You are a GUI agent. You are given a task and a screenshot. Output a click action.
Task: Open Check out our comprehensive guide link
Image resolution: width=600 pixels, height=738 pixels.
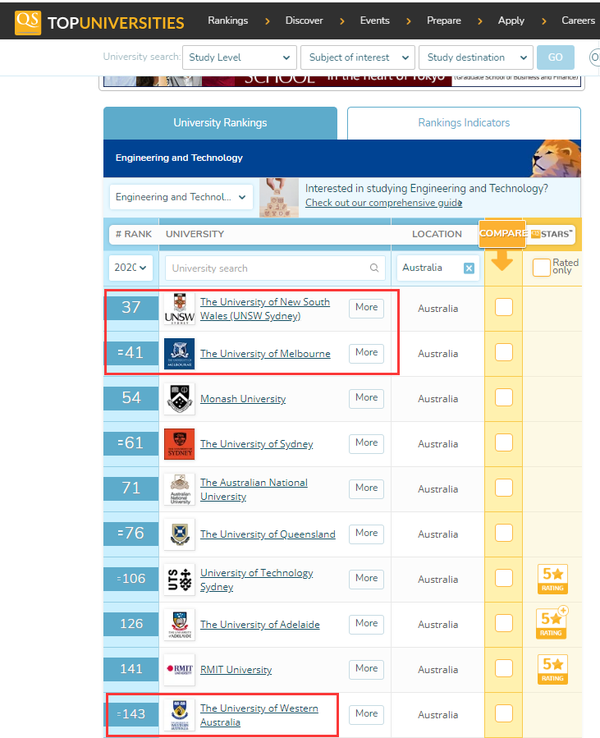(384, 203)
